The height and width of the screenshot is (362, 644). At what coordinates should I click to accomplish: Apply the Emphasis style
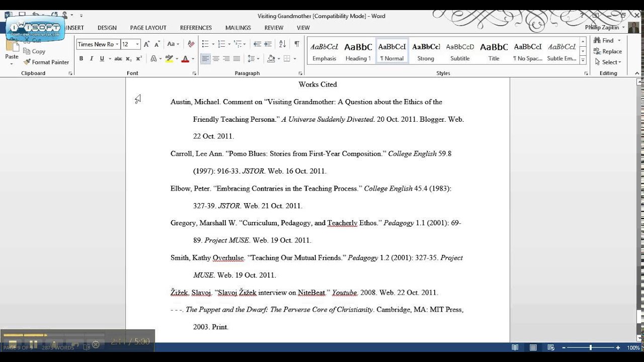pos(324,52)
